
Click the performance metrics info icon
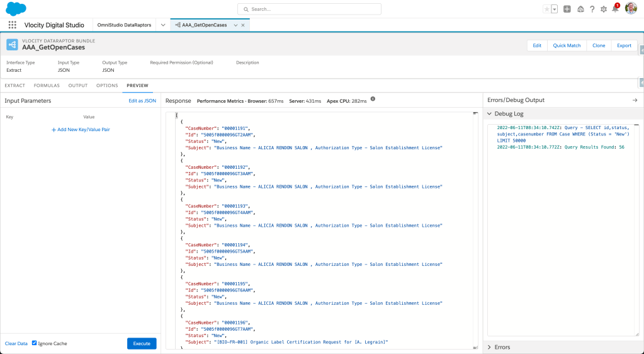tap(373, 100)
